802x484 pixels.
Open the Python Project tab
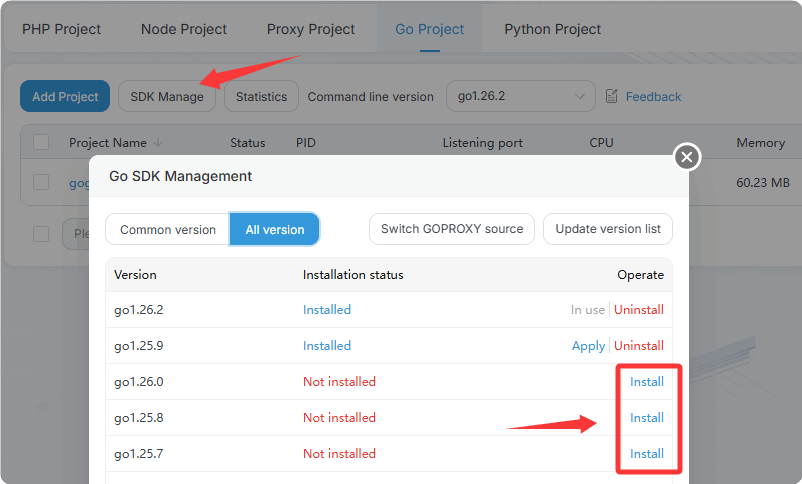coord(552,29)
